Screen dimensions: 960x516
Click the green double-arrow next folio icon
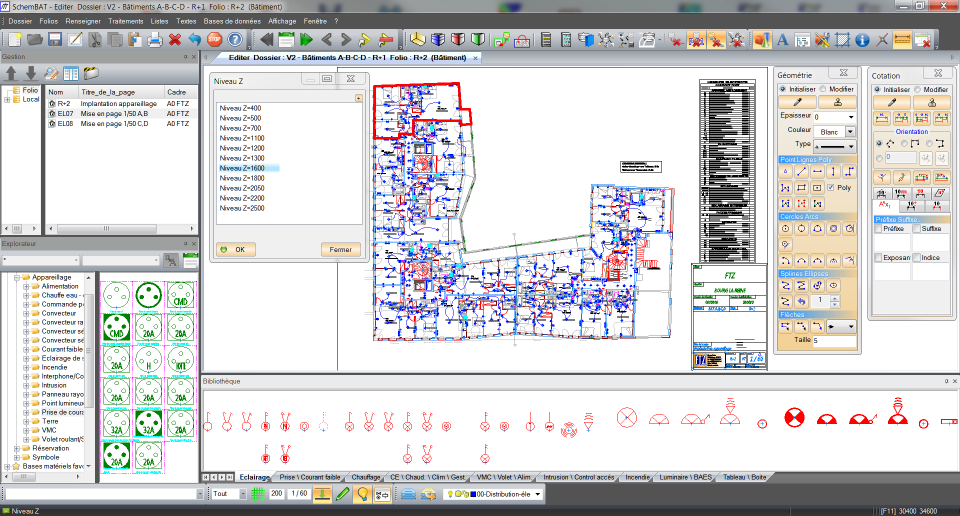(x=306, y=40)
